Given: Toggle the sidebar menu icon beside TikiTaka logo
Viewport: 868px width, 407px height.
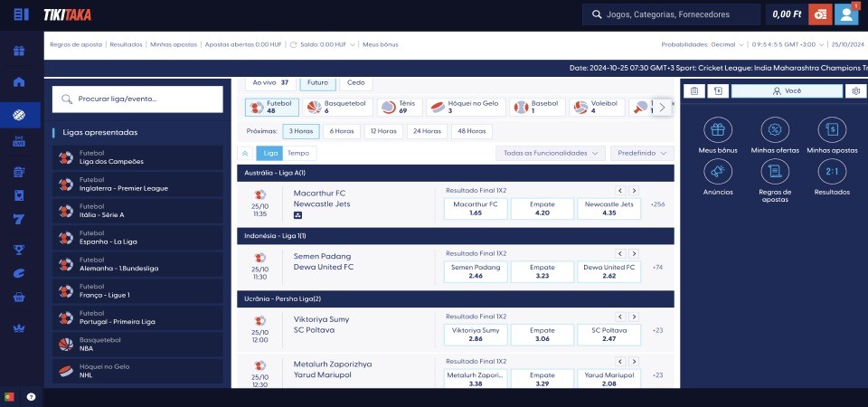Looking at the screenshot, I should [21, 14].
